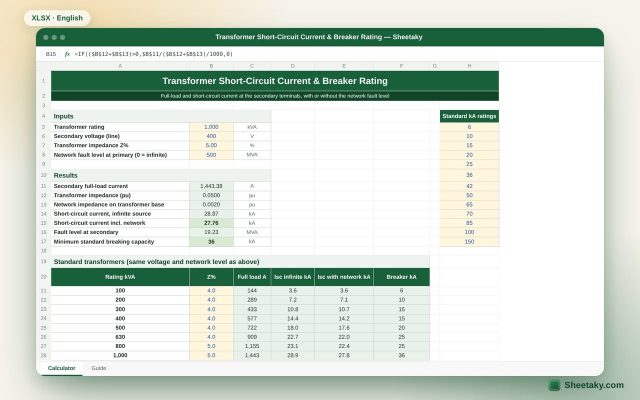
Task: Select Breaker kA value 20
Action: click(x=402, y=328)
